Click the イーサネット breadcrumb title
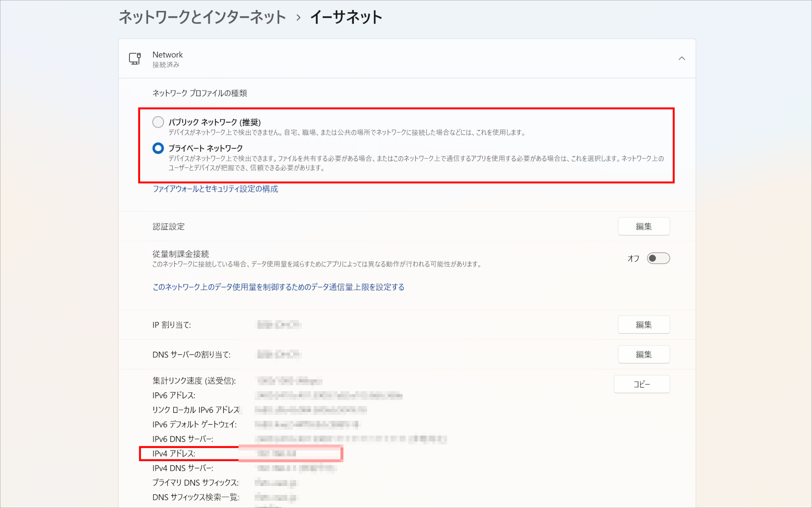812x508 pixels. (346, 17)
